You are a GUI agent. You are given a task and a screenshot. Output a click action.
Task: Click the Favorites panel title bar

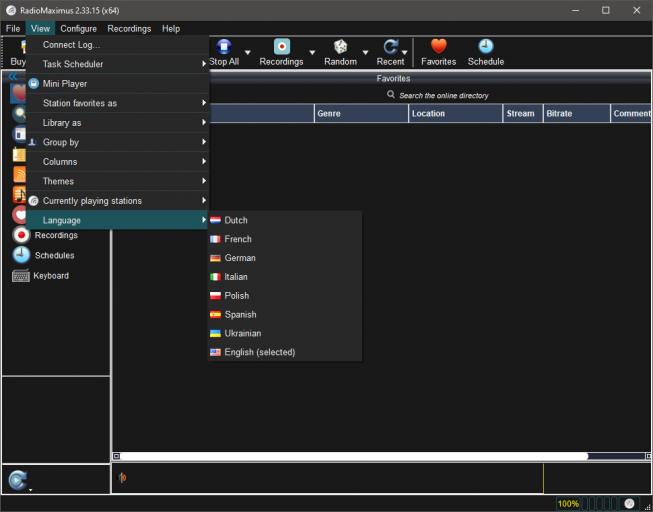393,78
